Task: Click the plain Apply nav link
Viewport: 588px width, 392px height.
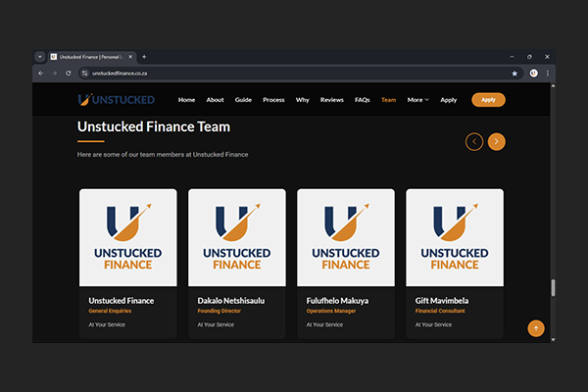Action: click(449, 100)
